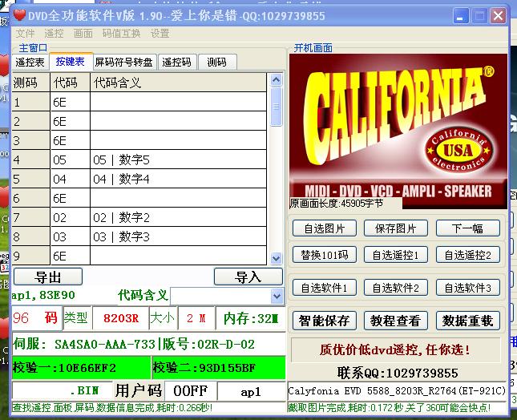Image resolution: width=517 pixels, height=420 pixels.
Task: Click the row 9 number cell
Action: click(x=30, y=256)
